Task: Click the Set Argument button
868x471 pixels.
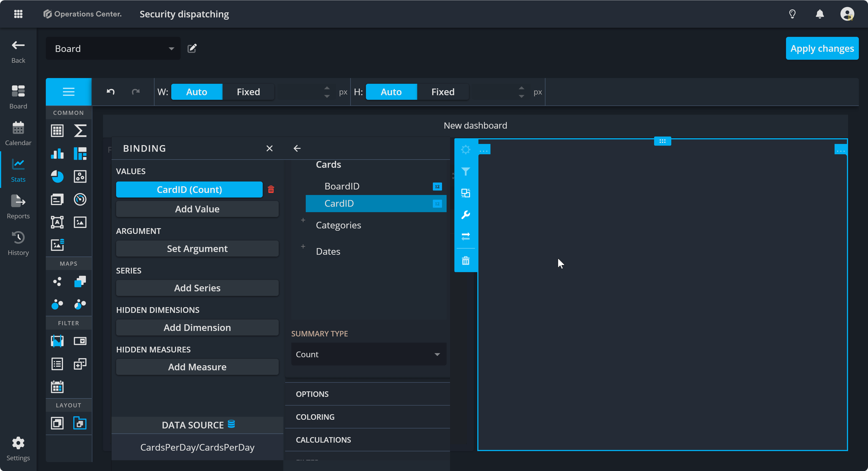Action: pos(197,249)
